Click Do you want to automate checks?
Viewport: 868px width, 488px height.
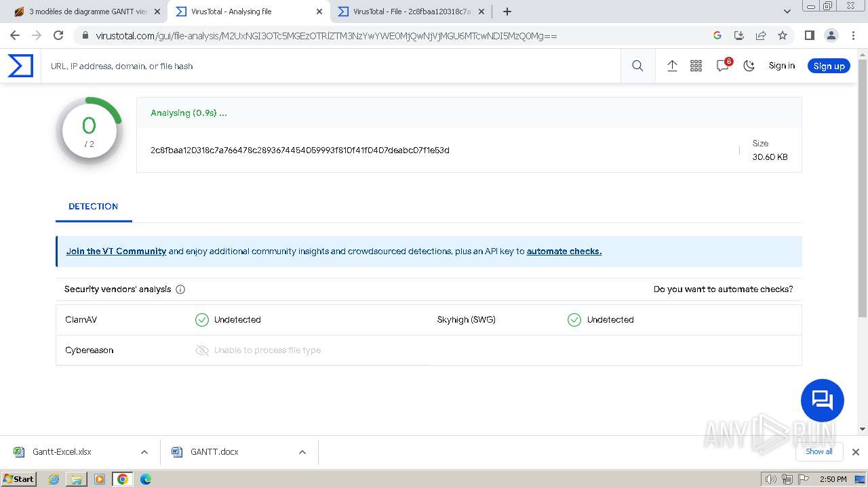pos(723,289)
